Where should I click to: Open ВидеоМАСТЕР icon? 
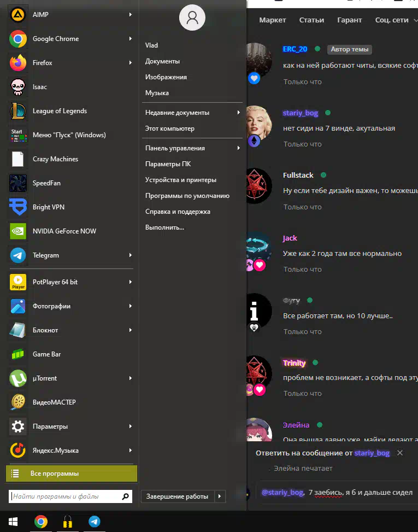[17, 402]
